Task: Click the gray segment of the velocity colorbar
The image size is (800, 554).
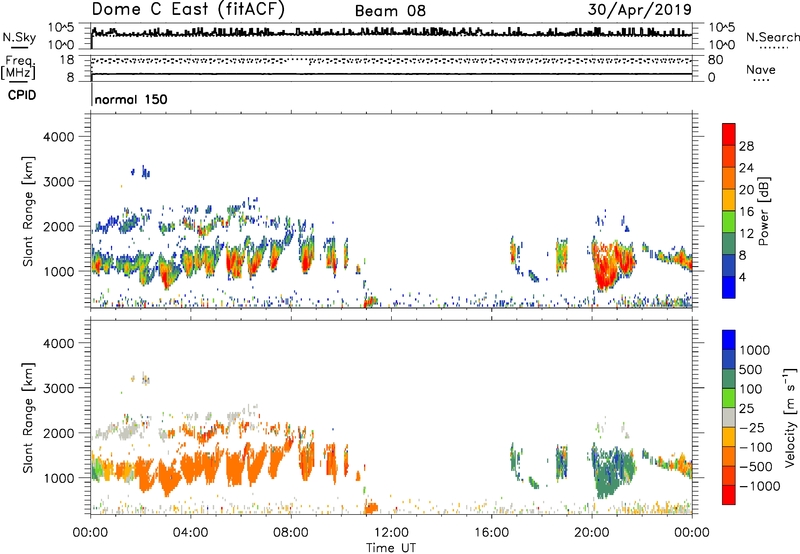Action: [729, 417]
